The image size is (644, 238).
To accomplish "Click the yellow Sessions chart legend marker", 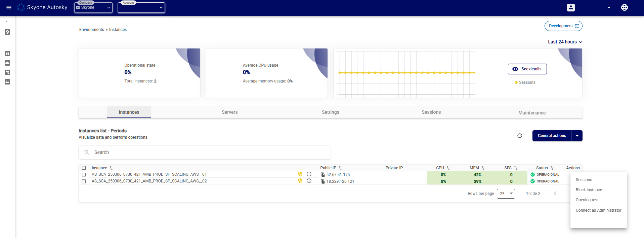I will coord(516,82).
